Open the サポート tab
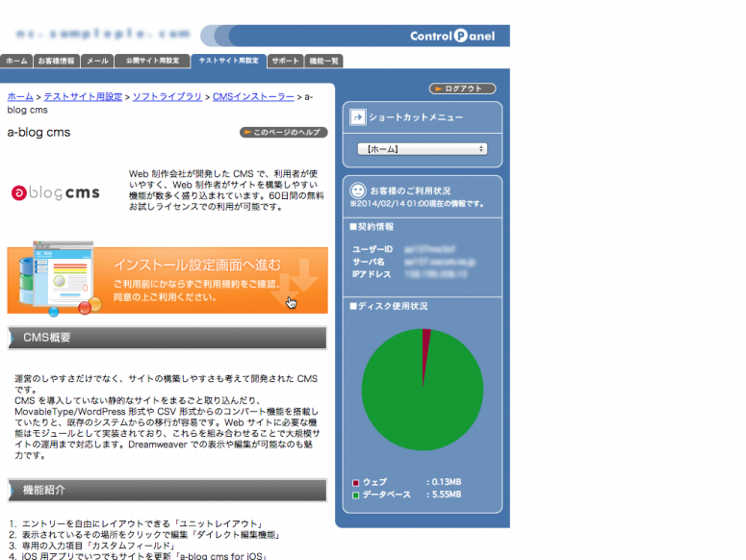Image resolution: width=746 pixels, height=560 pixels. [285, 61]
